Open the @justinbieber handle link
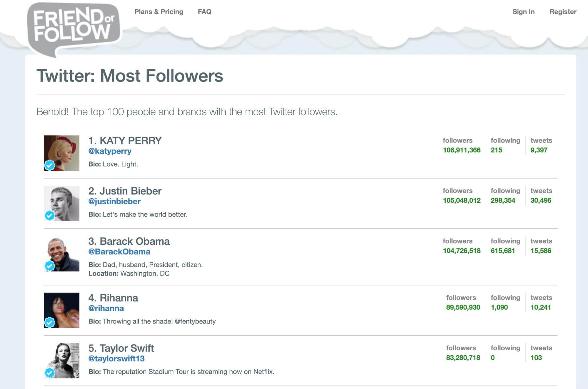588x389 pixels. point(114,202)
